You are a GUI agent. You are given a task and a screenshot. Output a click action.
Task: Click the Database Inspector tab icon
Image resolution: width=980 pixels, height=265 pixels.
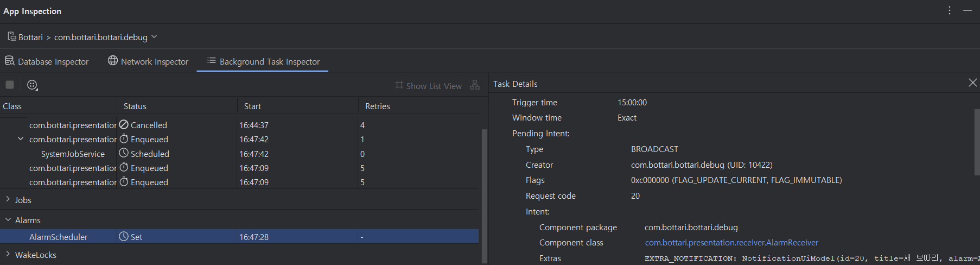pos(10,61)
